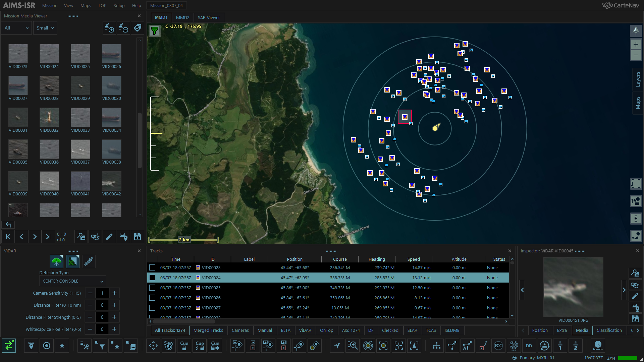The width and height of the screenshot is (644, 362).
Task: Show previous inspector image with left chevron
Action: [522, 290]
